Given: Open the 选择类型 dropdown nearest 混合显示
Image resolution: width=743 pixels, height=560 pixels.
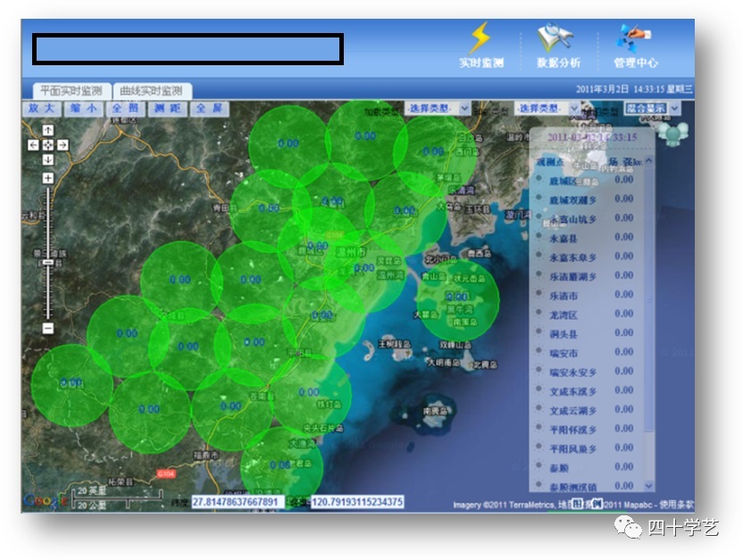Looking at the screenshot, I should point(547,108).
